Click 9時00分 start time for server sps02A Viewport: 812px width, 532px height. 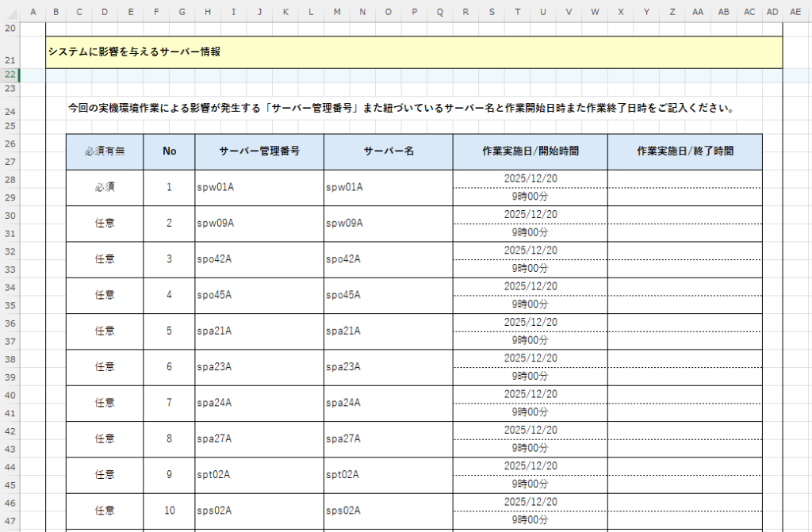click(530, 520)
